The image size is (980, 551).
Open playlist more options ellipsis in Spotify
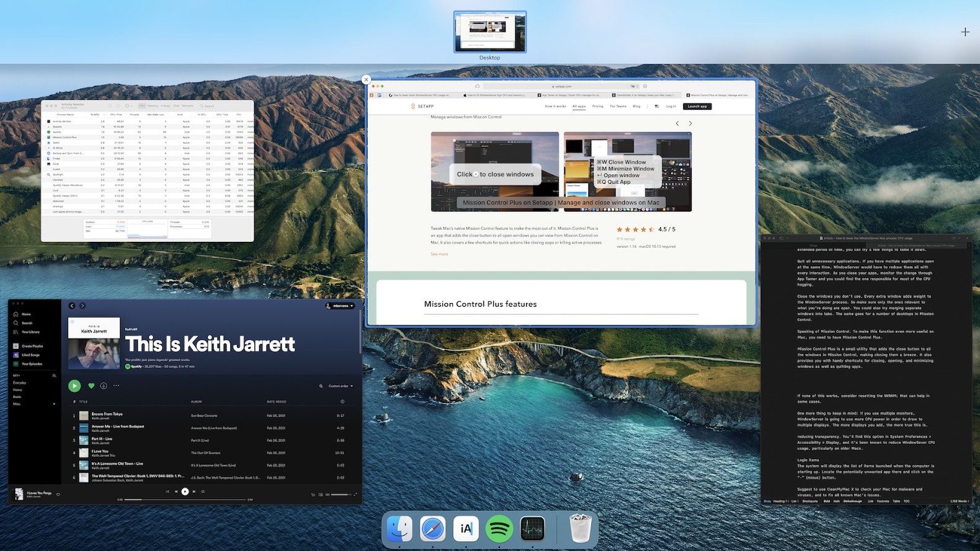(116, 386)
